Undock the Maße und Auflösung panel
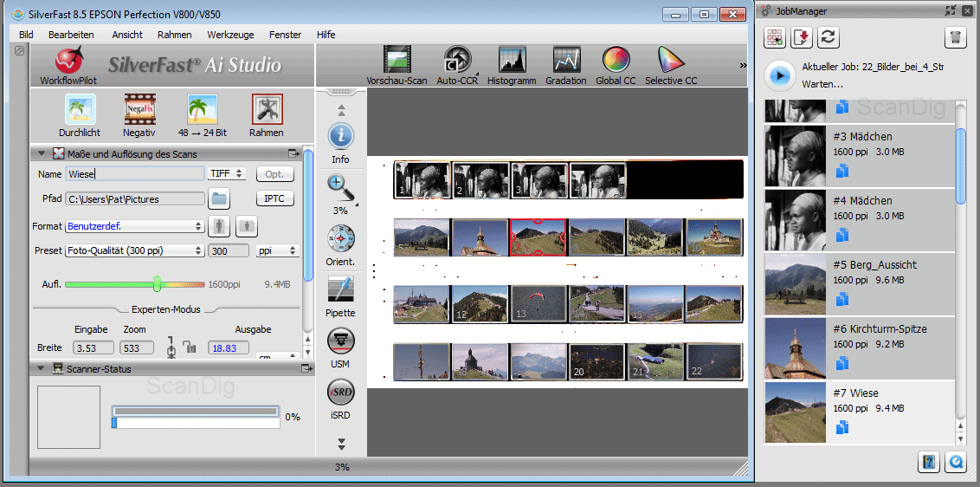Screen dimensions: 980x487 coord(293,153)
